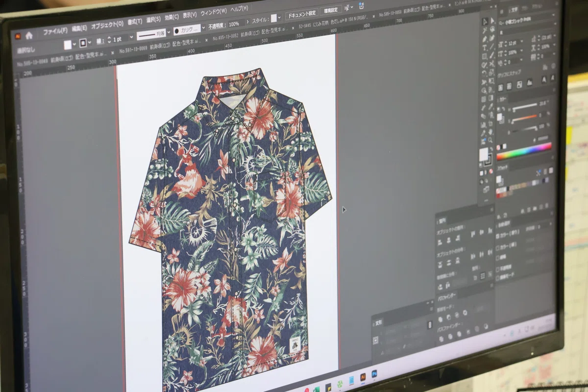Click the vertical distribute top icon
The width and height of the screenshot is (588, 392).
440,264
